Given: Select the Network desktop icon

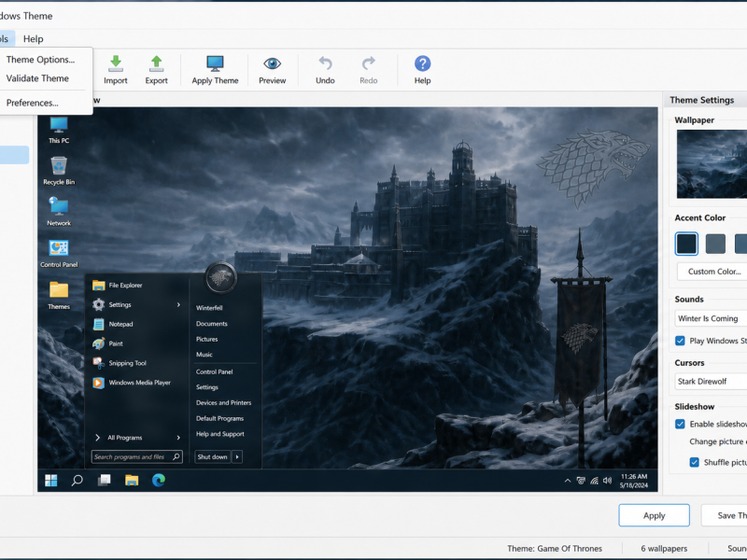Looking at the screenshot, I should coord(59,213).
